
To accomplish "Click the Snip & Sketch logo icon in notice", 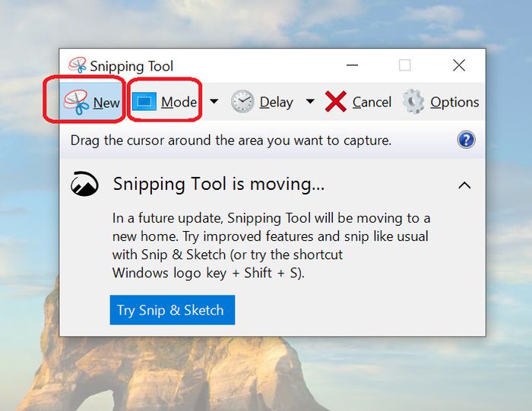I will 84,184.
